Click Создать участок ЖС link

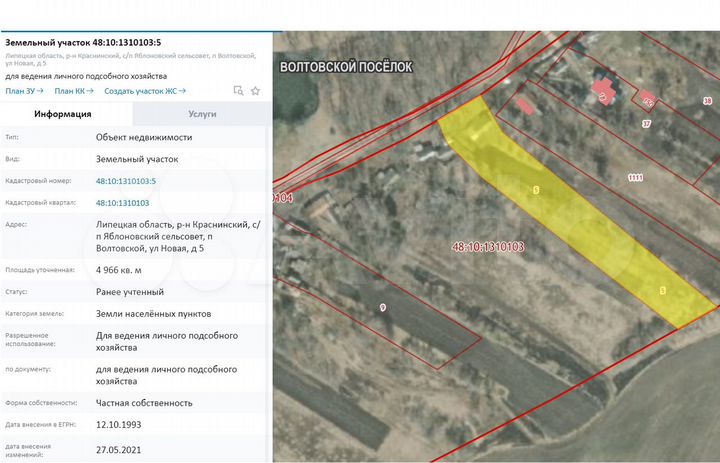coord(145,91)
